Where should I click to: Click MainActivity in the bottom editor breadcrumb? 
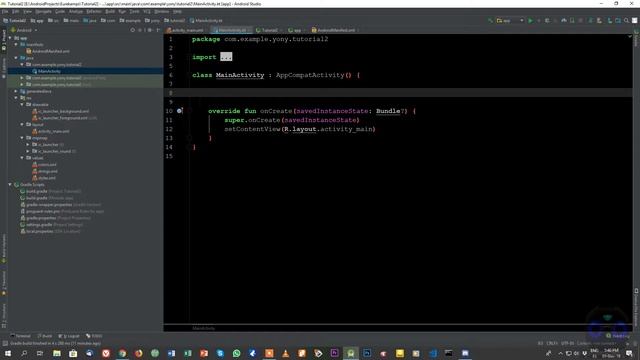click(203, 328)
